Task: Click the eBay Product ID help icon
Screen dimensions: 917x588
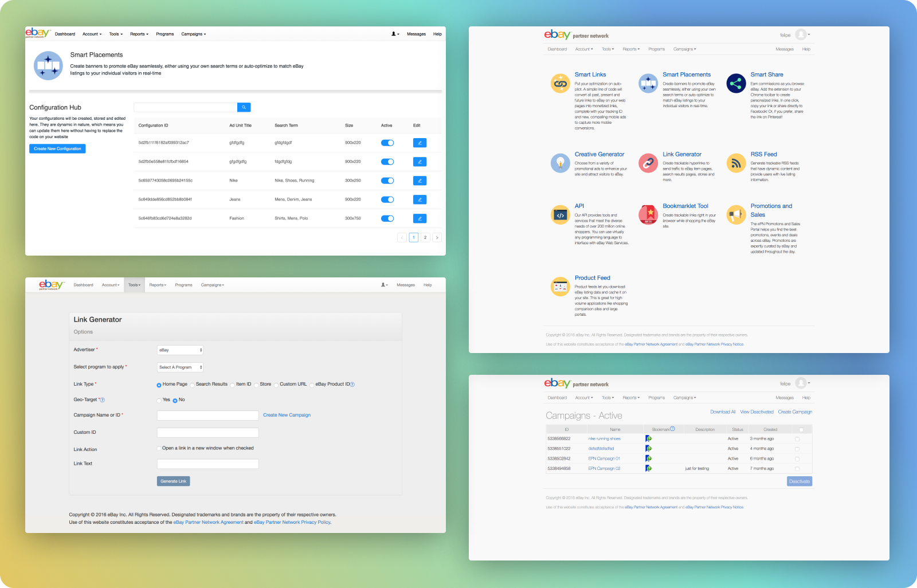Action: (x=352, y=385)
